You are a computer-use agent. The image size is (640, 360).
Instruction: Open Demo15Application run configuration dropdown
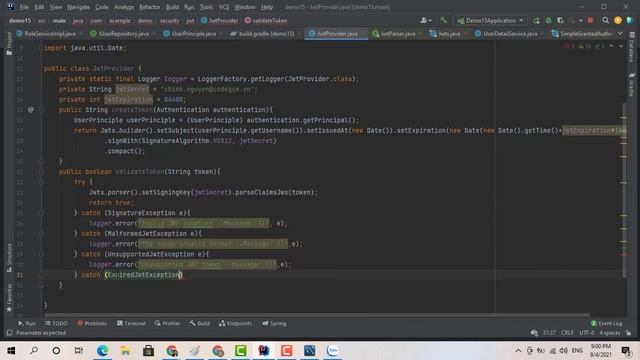point(491,20)
